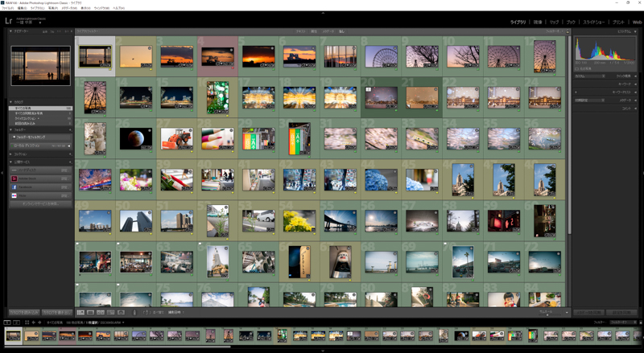Screen dimensions: 644x353
Task: Select the spray can painter tool
Action: pos(134,312)
